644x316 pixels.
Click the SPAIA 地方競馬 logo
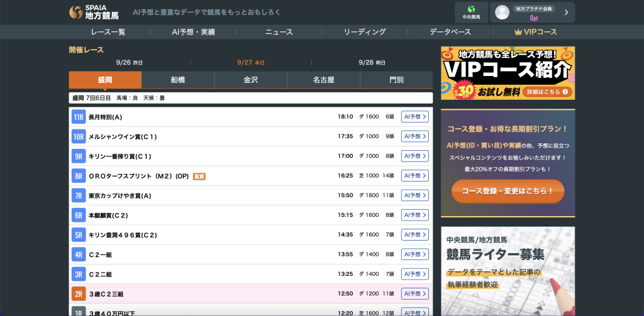coord(94,13)
